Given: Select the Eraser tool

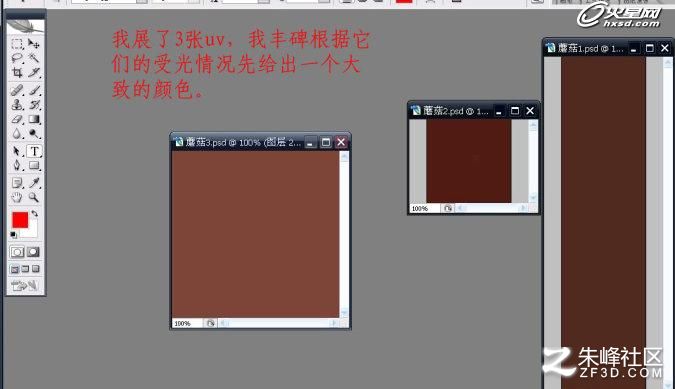Looking at the screenshot, I should (x=17, y=119).
